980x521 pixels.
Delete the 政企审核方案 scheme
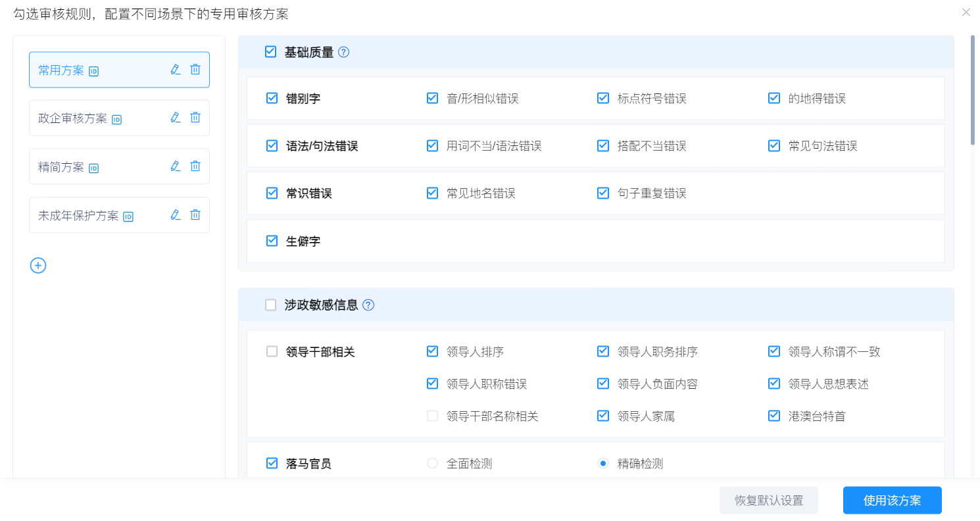tap(195, 117)
